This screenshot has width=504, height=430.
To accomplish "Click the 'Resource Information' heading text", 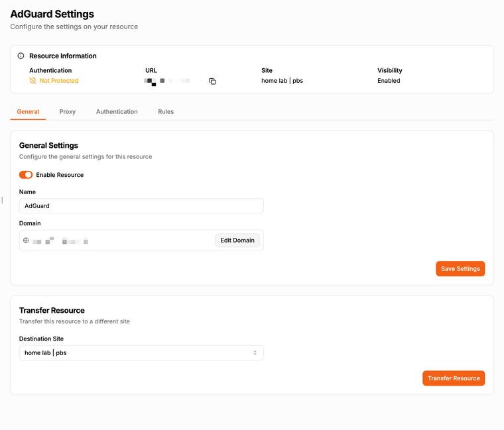I will [x=63, y=56].
